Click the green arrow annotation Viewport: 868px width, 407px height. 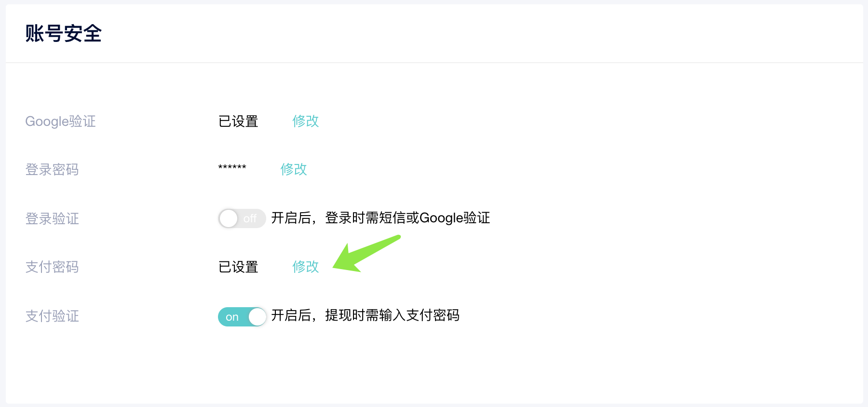coord(366,254)
